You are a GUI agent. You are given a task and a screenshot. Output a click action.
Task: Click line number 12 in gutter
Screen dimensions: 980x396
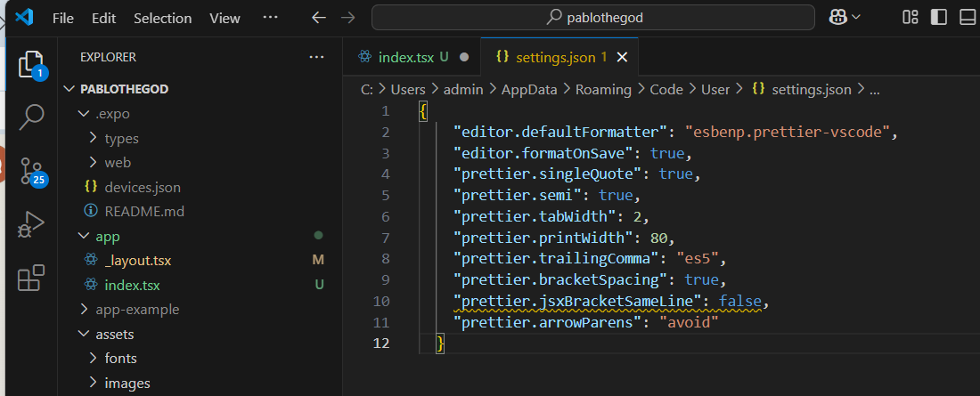click(x=380, y=343)
